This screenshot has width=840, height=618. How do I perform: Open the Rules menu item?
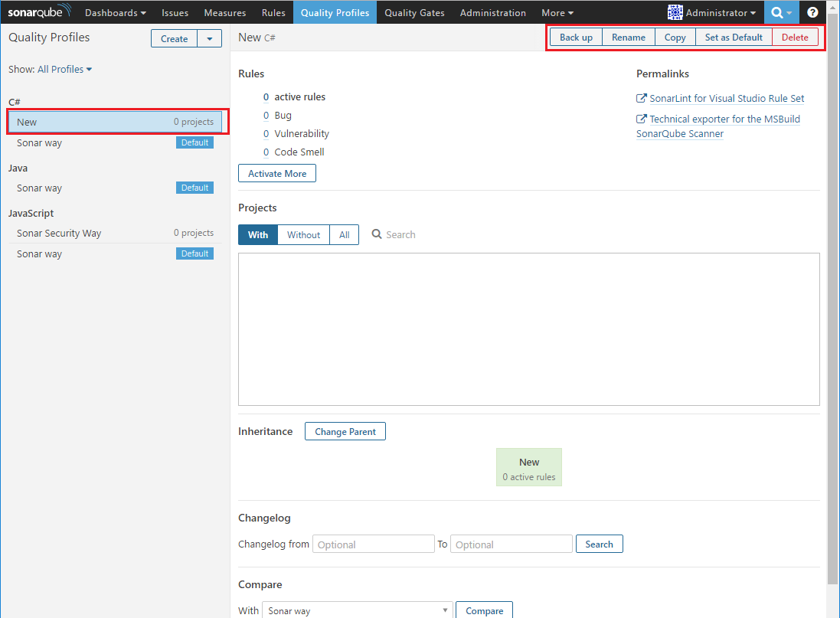[274, 12]
